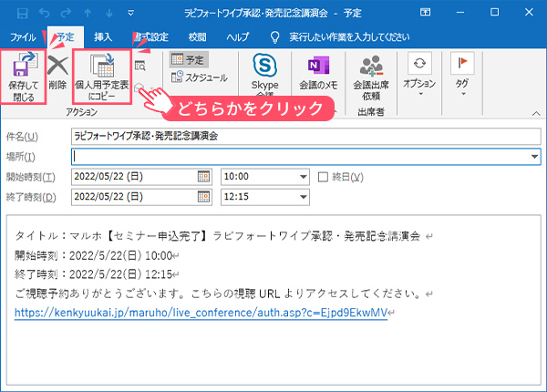Open OneNote meeting notes (会議のメモ)
The image size is (547, 392).
[318, 73]
